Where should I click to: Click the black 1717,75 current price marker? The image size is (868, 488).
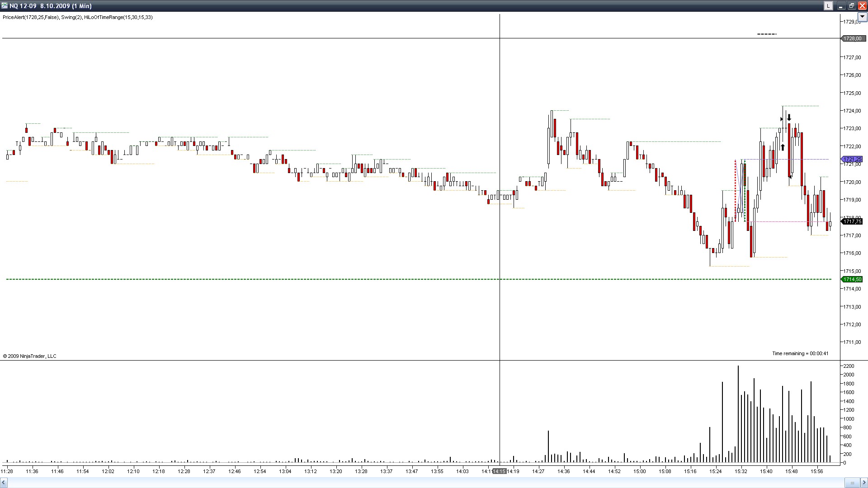[852, 221]
